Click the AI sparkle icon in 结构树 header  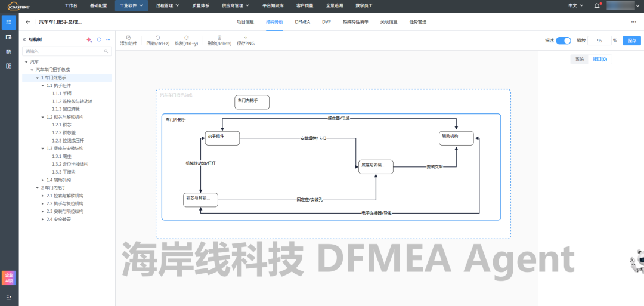point(89,39)
